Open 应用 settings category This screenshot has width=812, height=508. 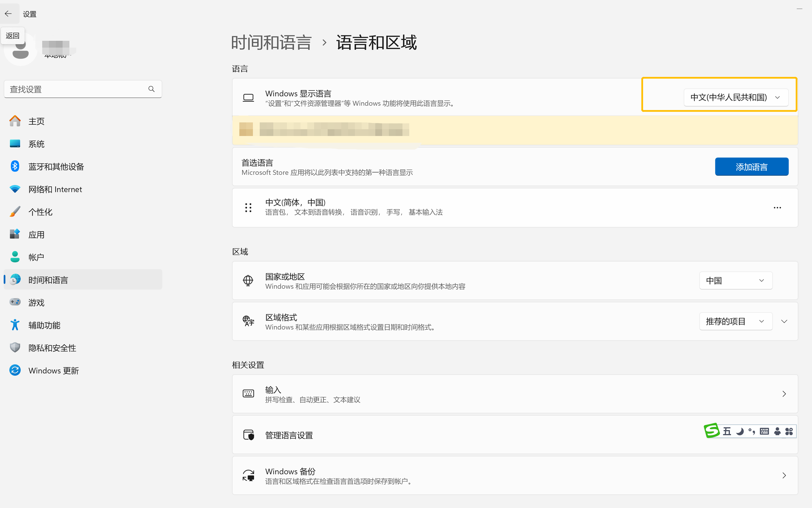(83, 235)
